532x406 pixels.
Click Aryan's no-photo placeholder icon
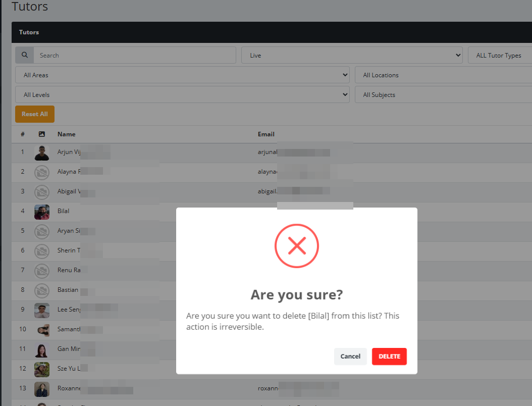click(x=42, y=231)
